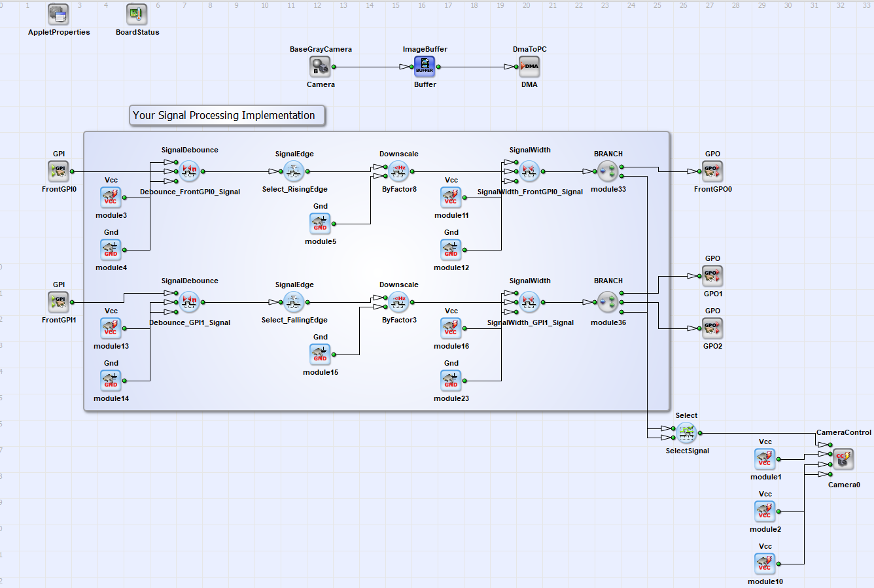Select the Gnd module14 node
Screen dimensions: 874x588
(111, 381)
